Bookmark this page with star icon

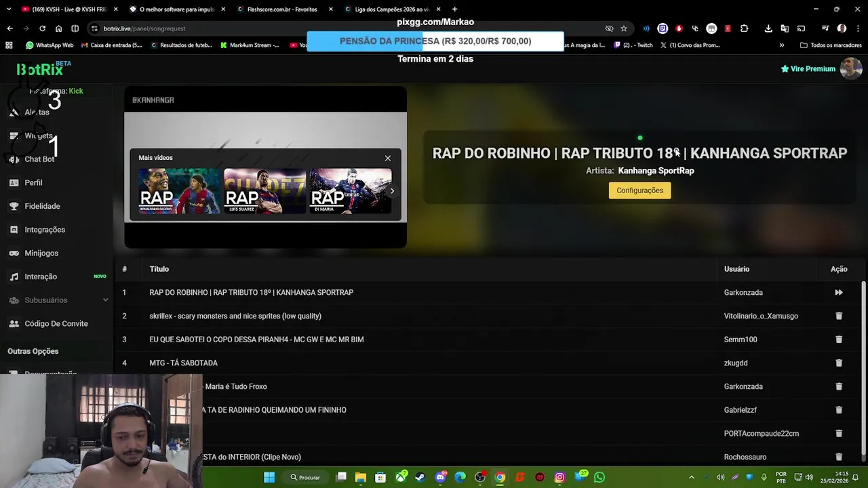point(624,28)
